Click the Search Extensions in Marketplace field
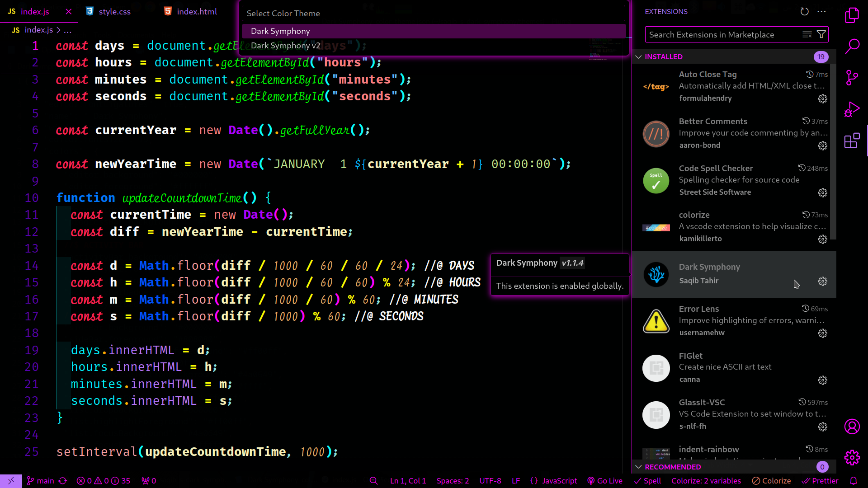 723,35
